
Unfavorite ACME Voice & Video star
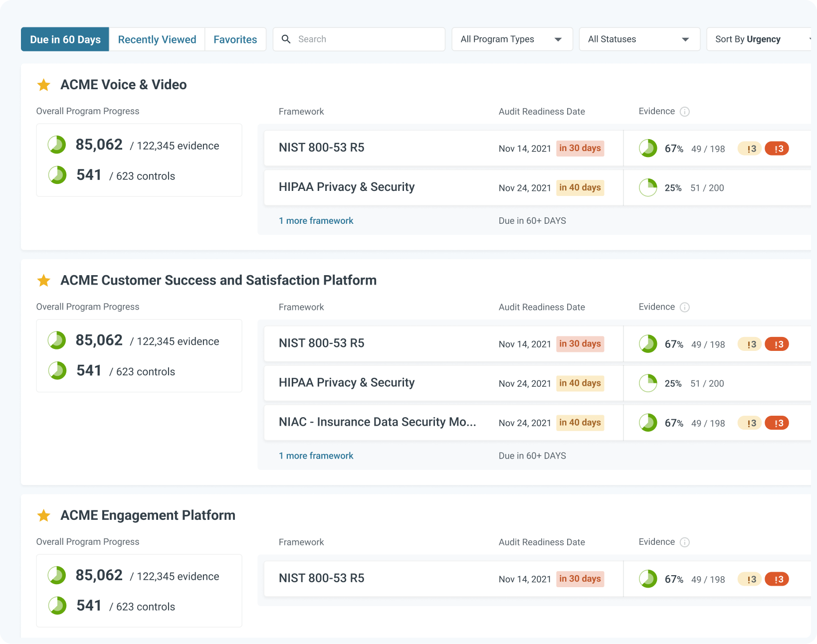point(44,85)
